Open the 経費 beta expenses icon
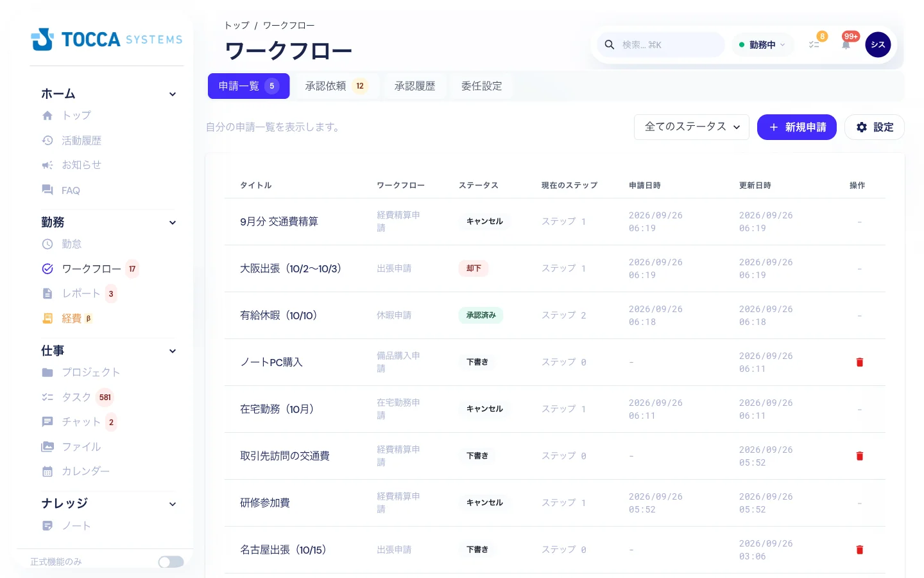Screen dimensions: 924x578 click(x=47, y=319)
